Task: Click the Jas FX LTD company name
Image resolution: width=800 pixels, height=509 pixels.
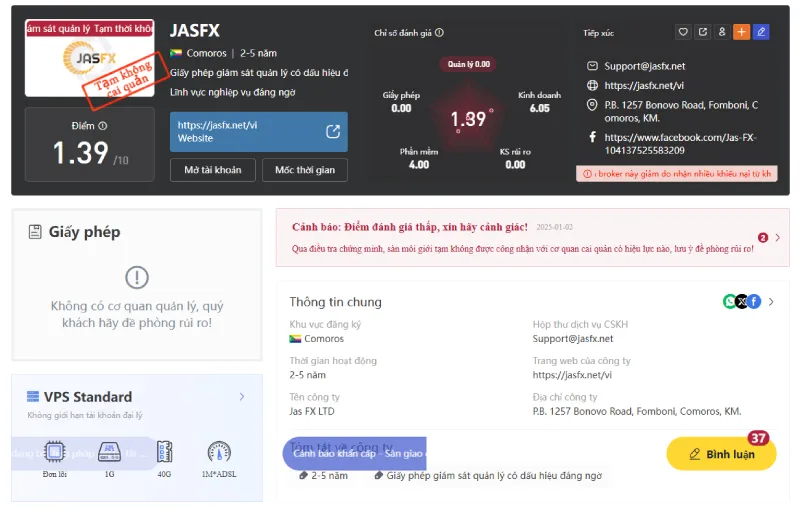Action: (x=312, y=411)
